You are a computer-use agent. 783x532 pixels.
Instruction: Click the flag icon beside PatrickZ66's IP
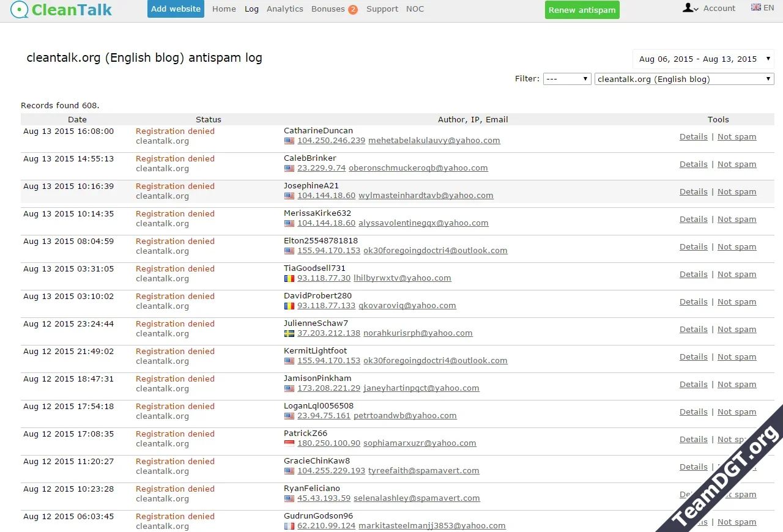click(289, 443)
